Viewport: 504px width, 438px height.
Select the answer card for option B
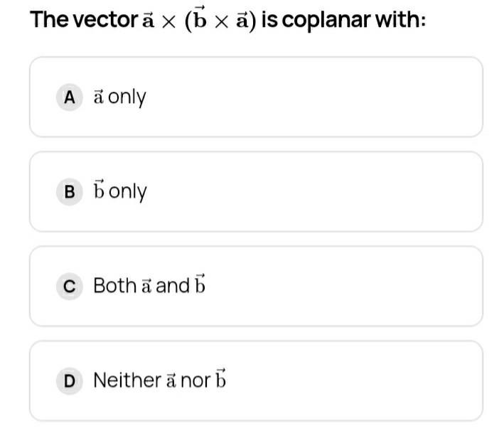256,191
